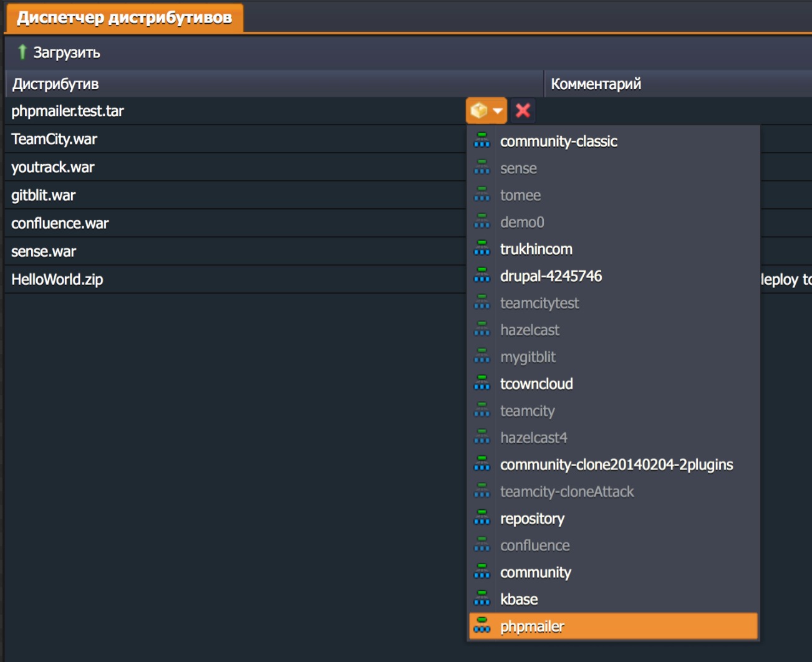Screen dimensions: 812x662
Task: Choose sense environment from menu
Action: (614, 168)
